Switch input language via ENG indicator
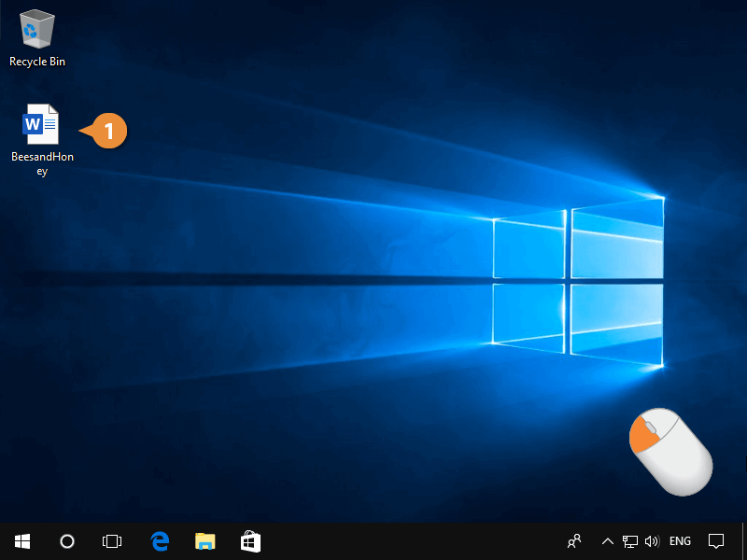The width and height of the screenshot is (747, 560). (681, 541)
